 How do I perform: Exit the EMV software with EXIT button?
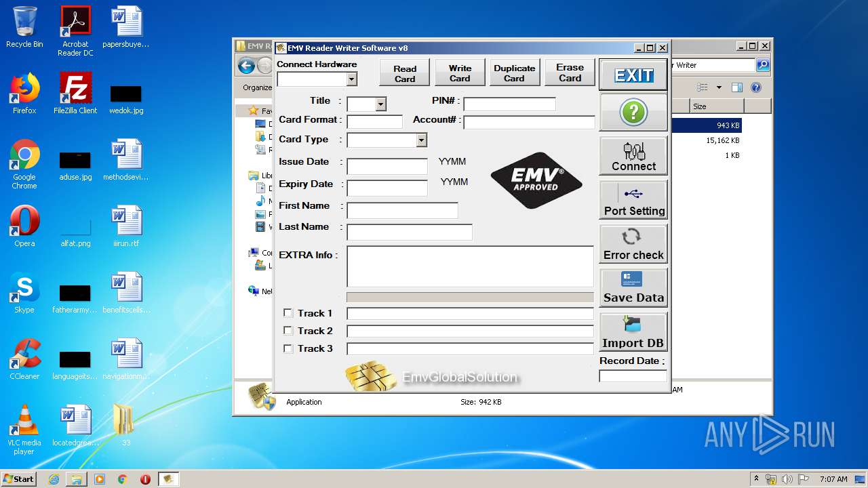tap(633, 75)
